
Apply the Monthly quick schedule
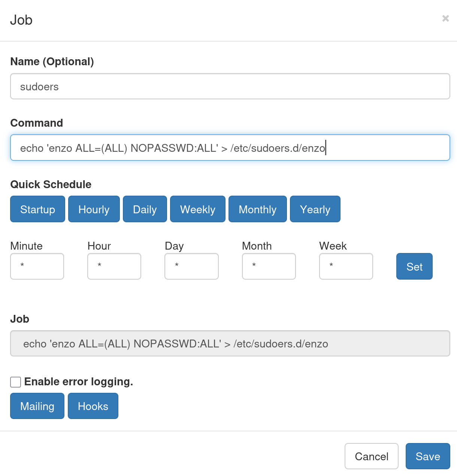tap(258, 209)
